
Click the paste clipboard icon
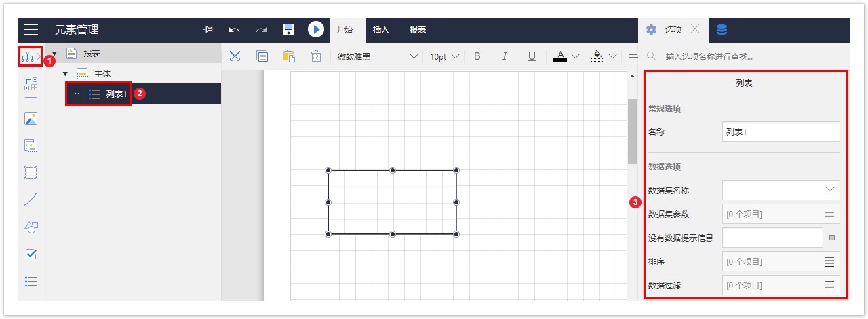289,56
